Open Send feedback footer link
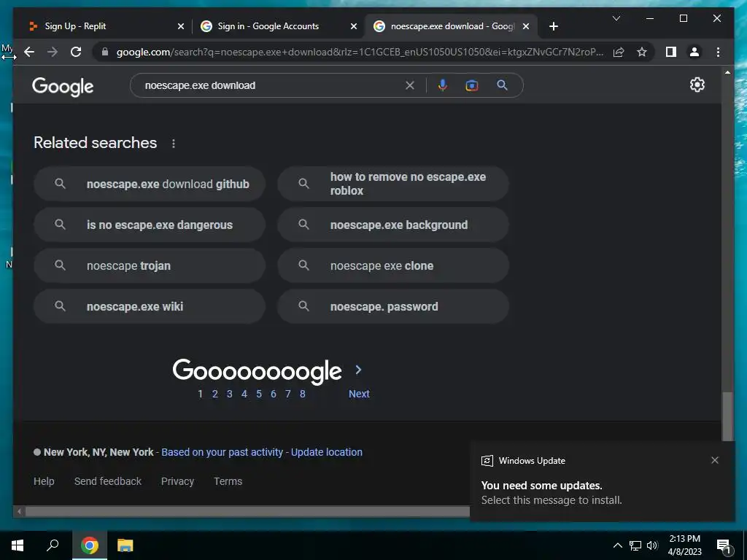The image size is (747, 560). point(108,481)
